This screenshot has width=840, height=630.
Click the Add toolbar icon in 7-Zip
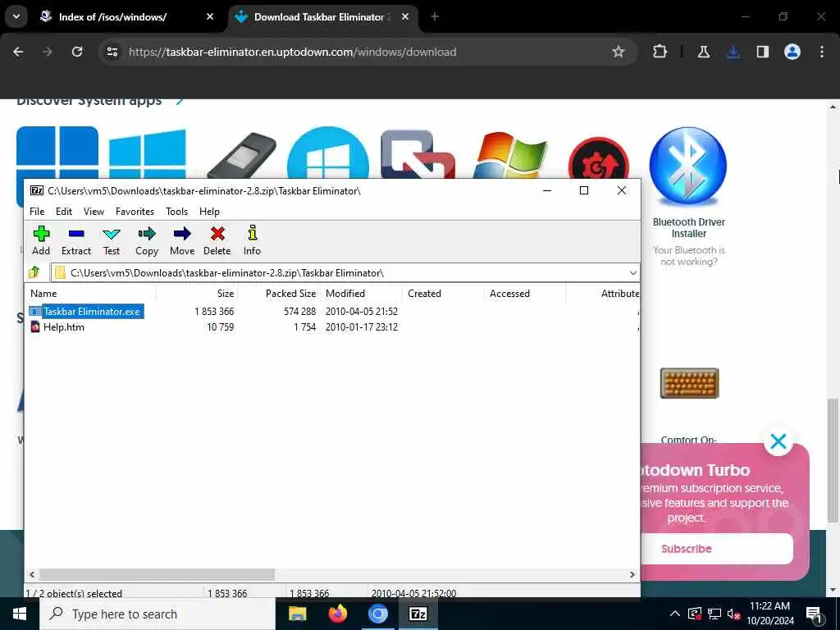tap(41, 240)
